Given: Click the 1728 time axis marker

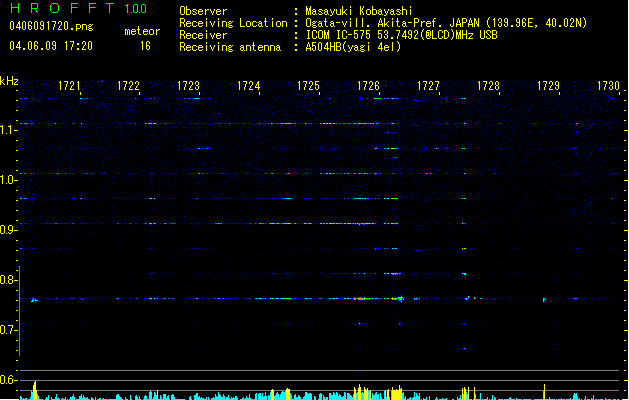Looking at the screenshot, I should (x=488, y=86).
